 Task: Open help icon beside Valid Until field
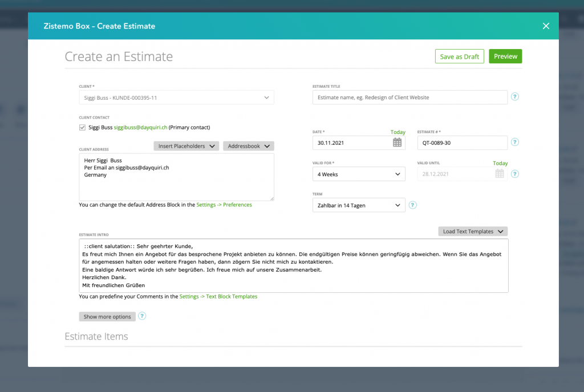515,174
